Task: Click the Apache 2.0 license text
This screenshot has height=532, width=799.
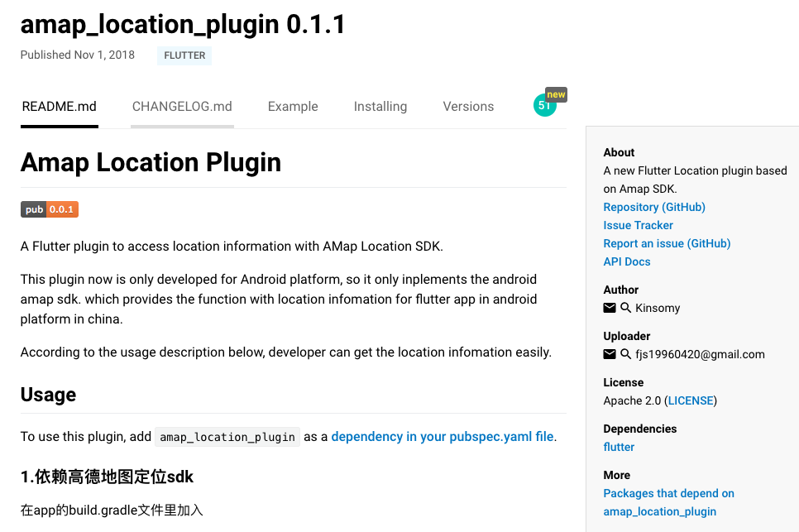Action: (x=632, y=400)
